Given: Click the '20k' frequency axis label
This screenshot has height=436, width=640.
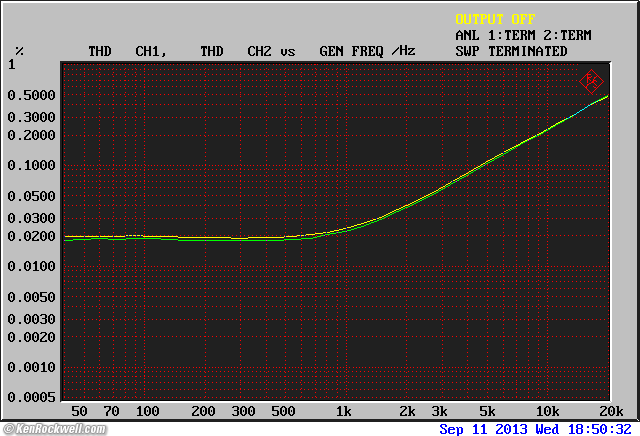Looking at the screenshot, I should pos(611,411).
